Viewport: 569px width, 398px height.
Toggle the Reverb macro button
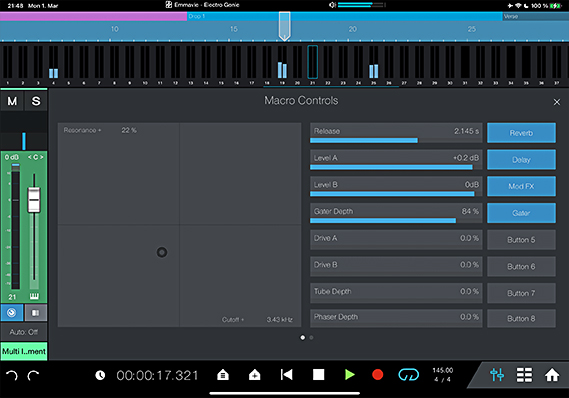(521, 133)
